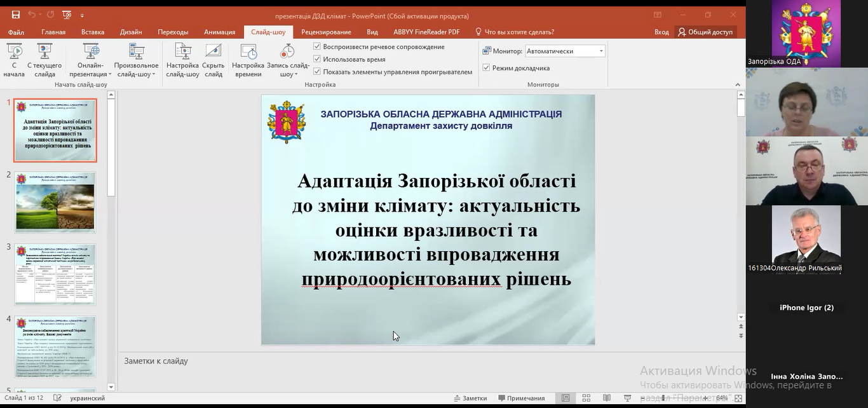Toggle 'Воспроизвести речевое сопровождение' checkbox
This screenshot has height=408, width=868.
coord(317,46)
